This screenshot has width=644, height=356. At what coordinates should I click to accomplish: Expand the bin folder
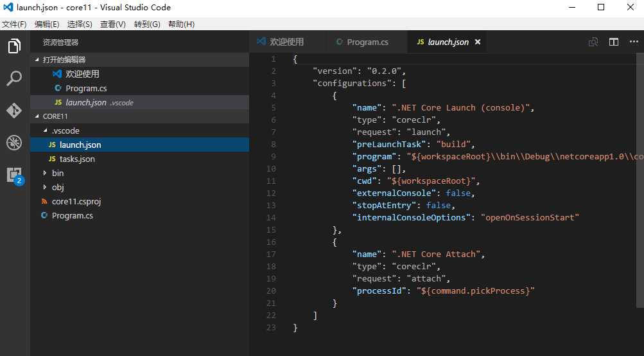(x=45, y=173)
